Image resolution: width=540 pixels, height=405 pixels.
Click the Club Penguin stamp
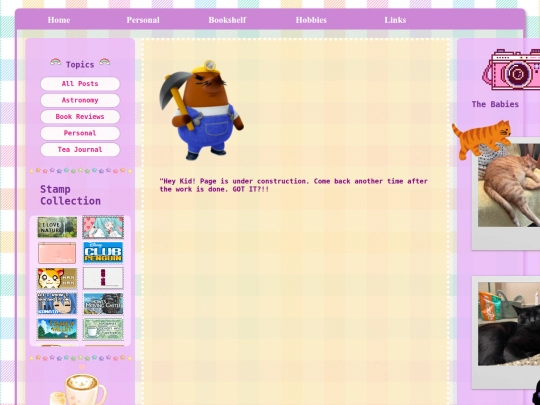pyautogui.click(x=103, y=253)
